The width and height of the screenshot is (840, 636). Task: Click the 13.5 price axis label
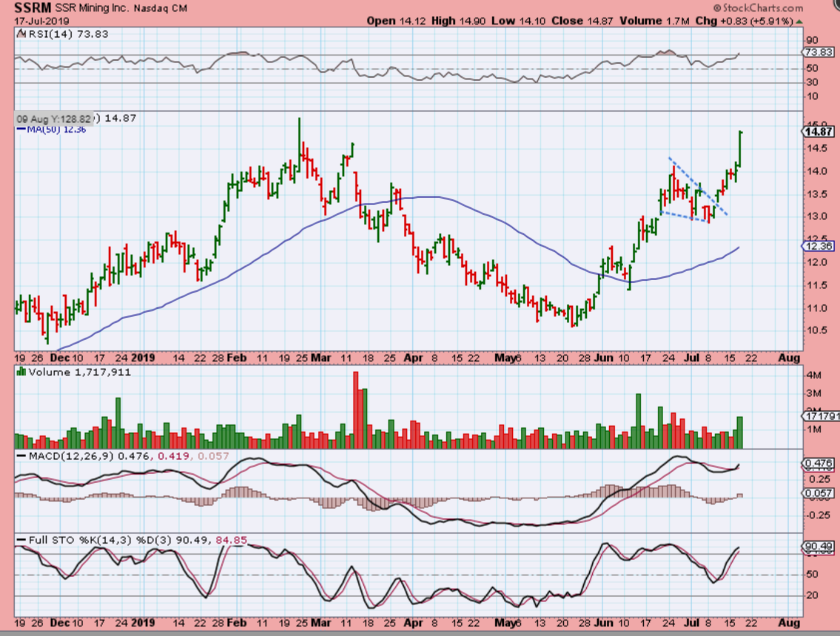click(x=818, y=194)
